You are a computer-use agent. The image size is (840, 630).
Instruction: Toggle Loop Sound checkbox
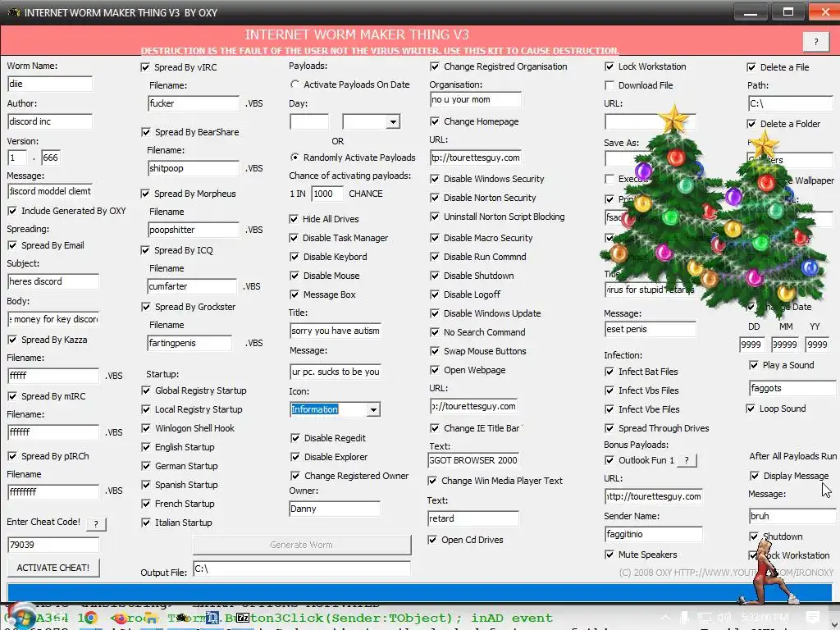click(x=751, y=409)
